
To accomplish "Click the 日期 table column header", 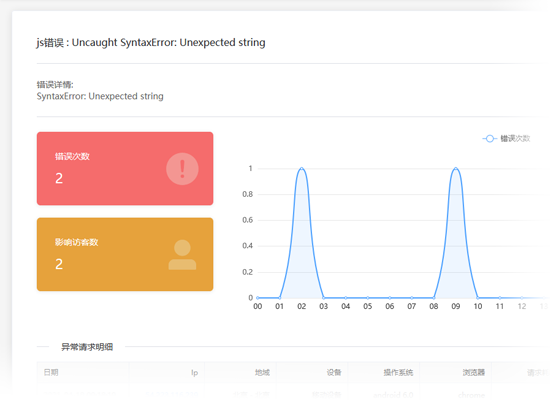I will [51, 372].
